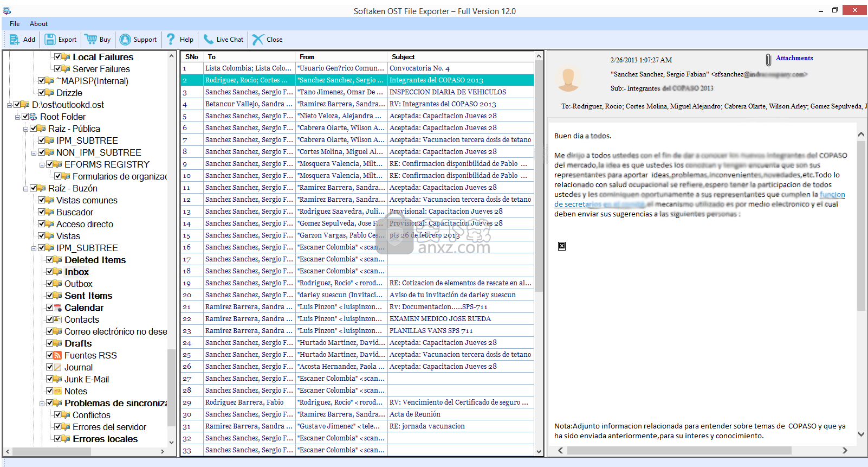Collapse the Root Folder node

point(17,117)
